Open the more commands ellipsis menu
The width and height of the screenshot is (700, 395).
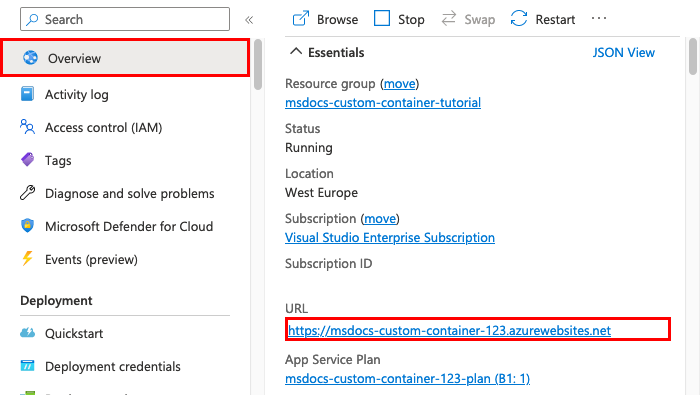[599, 19]
